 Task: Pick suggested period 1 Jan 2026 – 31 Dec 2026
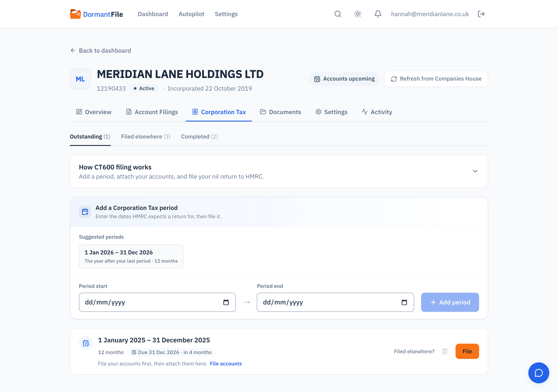pos(131,257)
